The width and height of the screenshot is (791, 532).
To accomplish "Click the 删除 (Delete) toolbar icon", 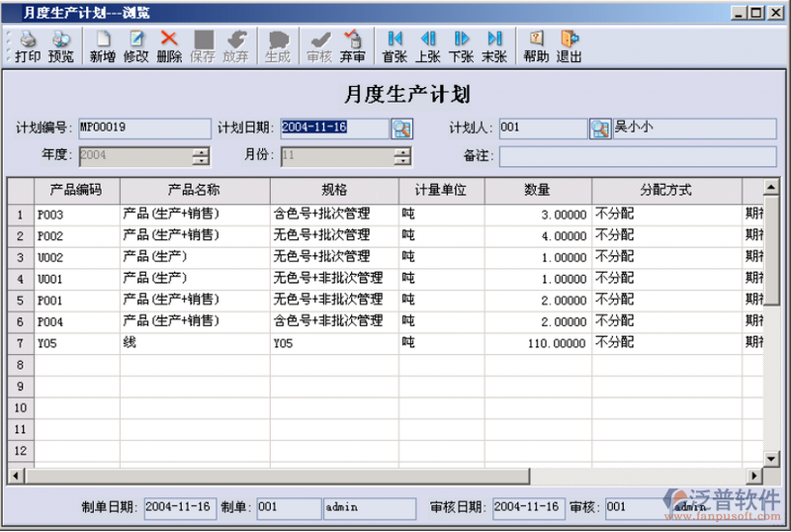I will click(x=169, y=46).
